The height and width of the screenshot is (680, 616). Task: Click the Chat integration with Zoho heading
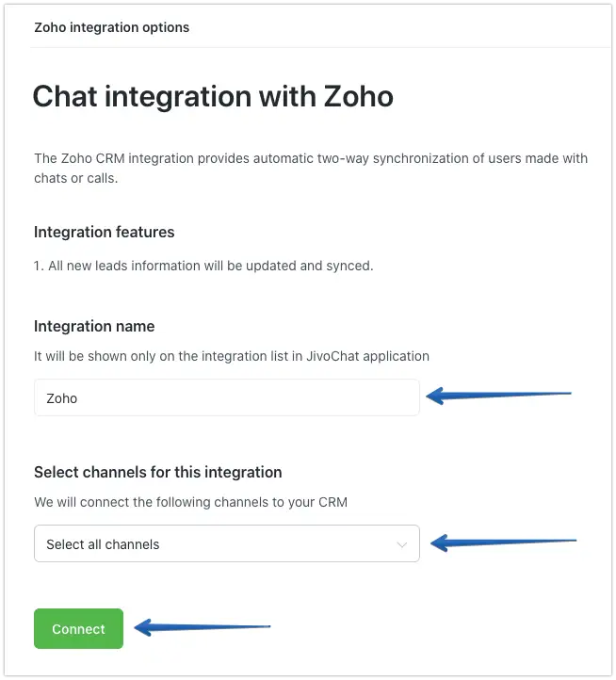[213, 96]
